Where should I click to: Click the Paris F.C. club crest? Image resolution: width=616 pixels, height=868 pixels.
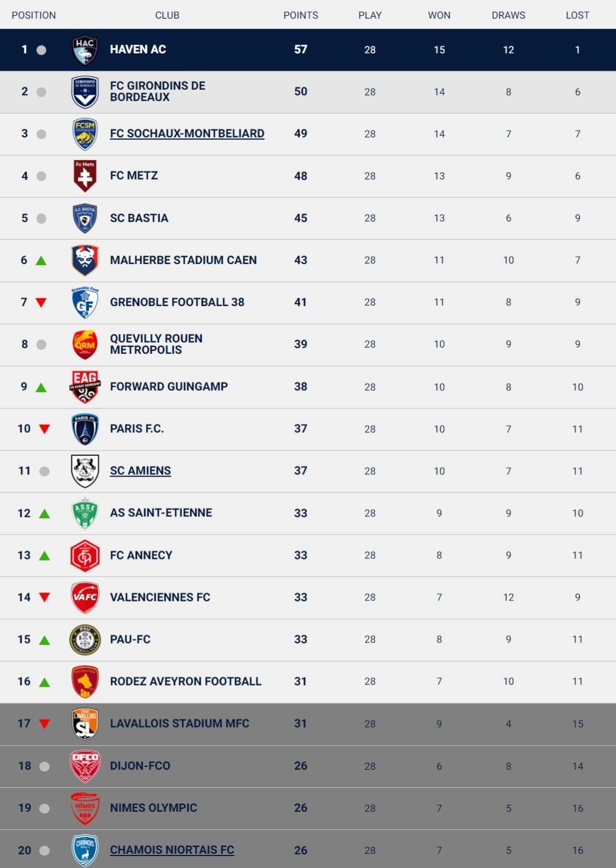tap(85, 429)
